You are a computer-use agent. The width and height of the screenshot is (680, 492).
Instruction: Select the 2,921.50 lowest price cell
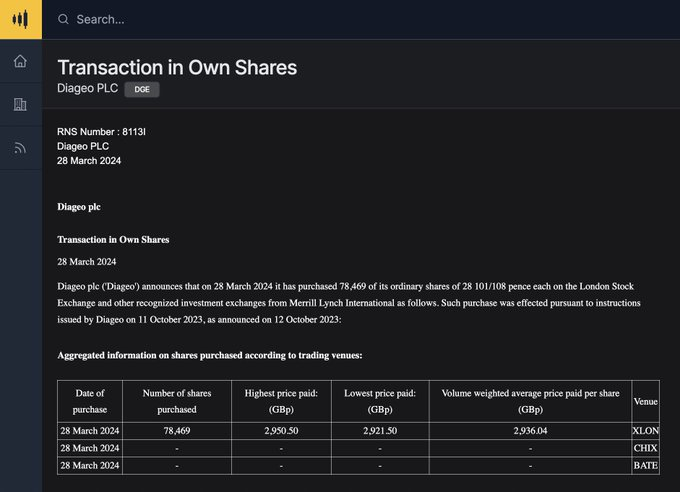coord(380,431)
